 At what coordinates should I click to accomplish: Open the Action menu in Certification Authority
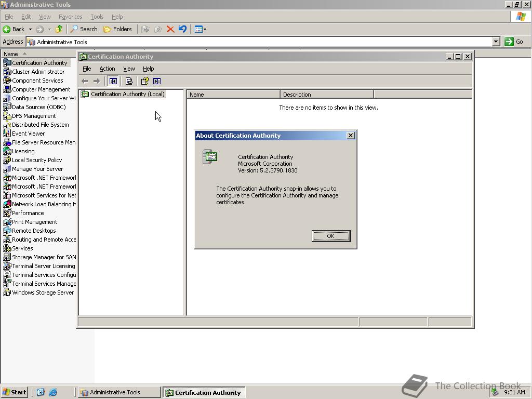coord(107,69)
